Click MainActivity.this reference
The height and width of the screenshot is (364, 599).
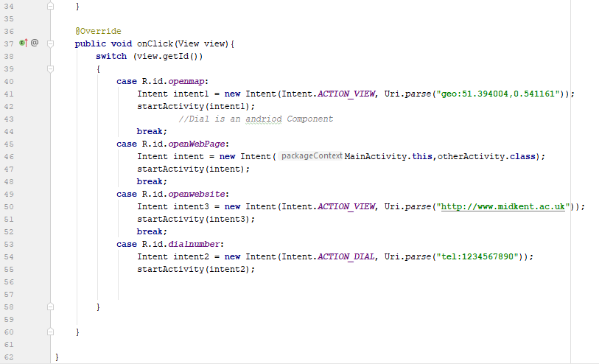click(388, 157)
